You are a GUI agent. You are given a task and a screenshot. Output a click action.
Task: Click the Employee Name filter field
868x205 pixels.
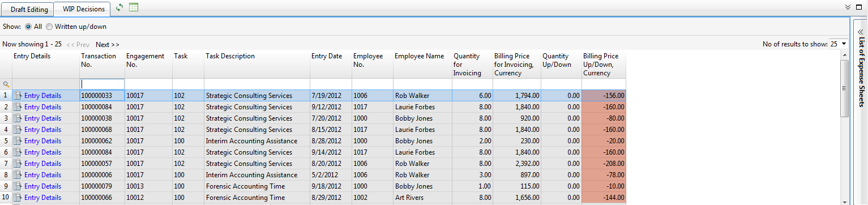tap(422, 84)
